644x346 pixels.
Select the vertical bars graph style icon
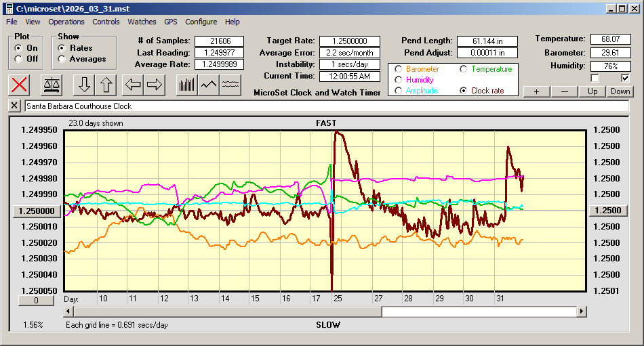point(186,85)
